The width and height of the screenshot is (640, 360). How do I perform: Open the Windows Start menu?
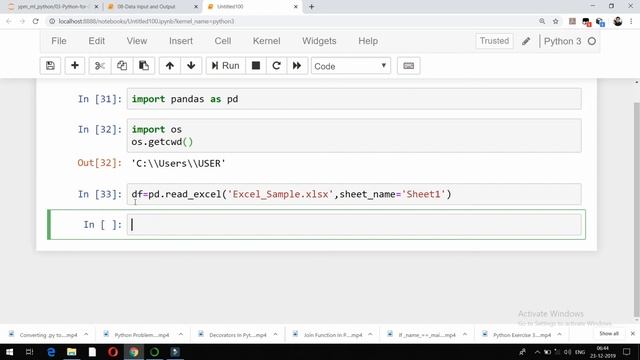pyautogui.click(x=9, y=352)
